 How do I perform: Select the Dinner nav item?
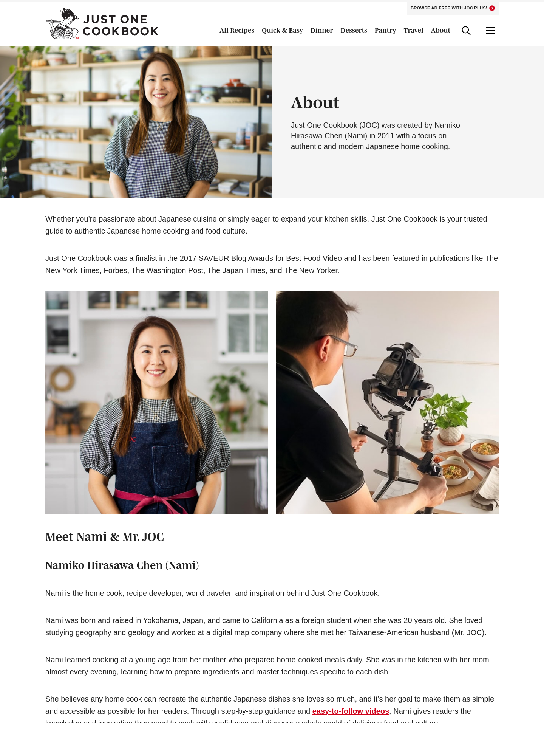(x=321, y=30)
